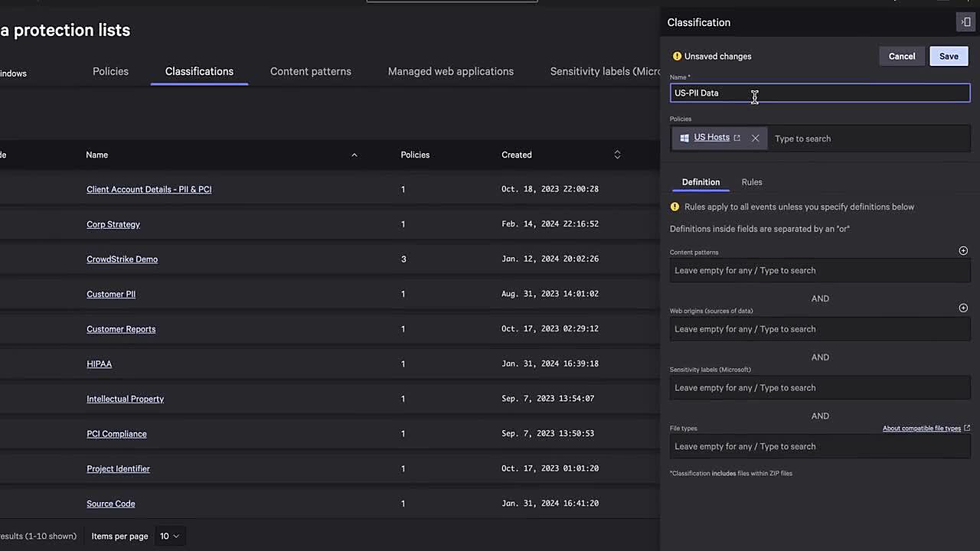Open Managed web applications tab
Screen dimensions: 980x551
(450, 71)
